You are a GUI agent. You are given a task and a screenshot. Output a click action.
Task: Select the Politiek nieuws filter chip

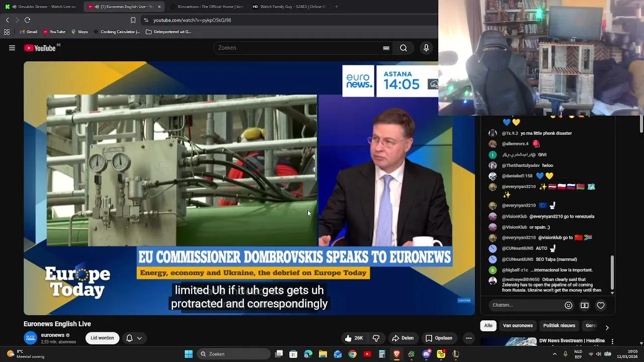tap(559, 326)
